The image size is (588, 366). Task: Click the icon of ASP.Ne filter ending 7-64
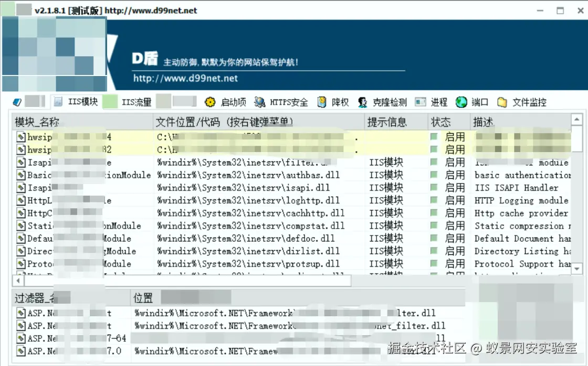[21, 338]
